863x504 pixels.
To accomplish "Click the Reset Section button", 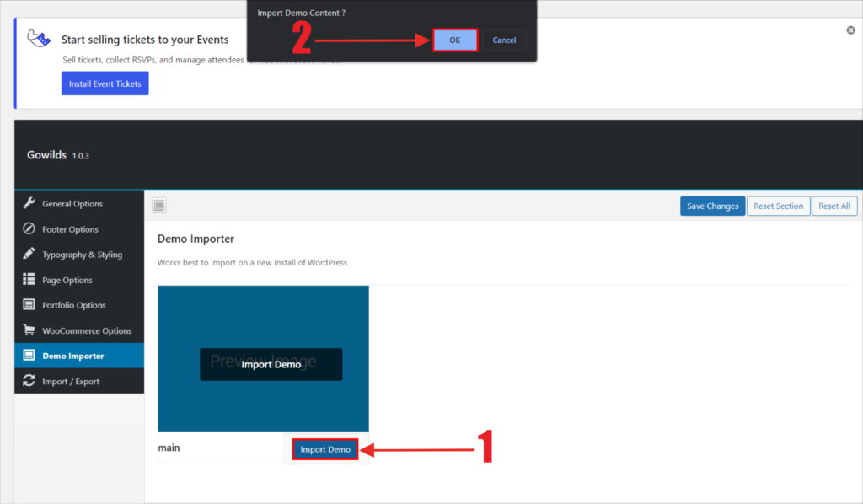I will [x=778, y=206].
